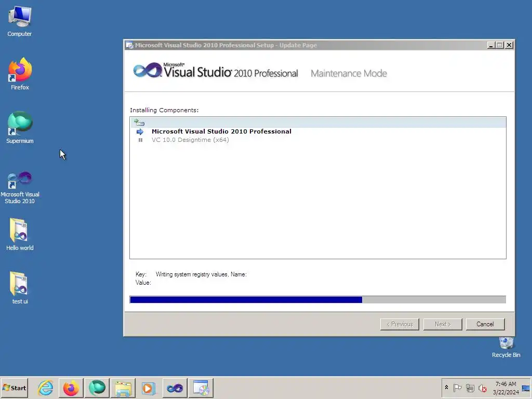Open the Supermium desktop shortcut
Screen dimensions: 532x399
(x=20, y=128)
